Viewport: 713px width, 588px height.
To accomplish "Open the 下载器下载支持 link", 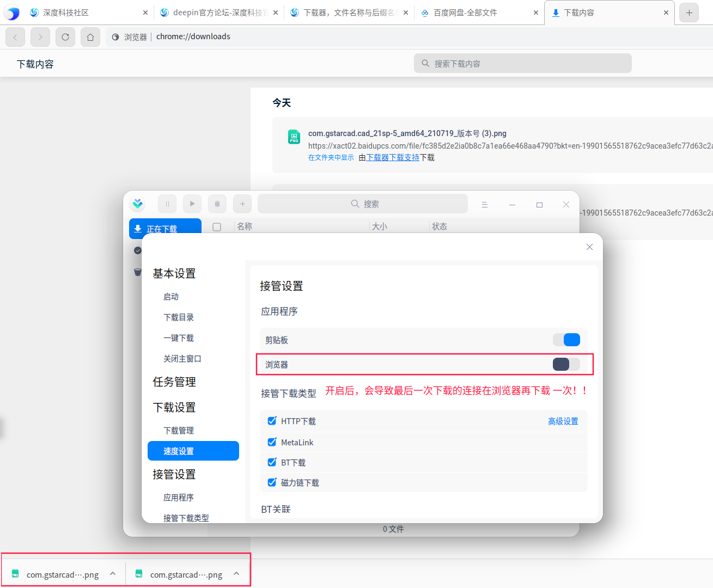I will coord(393,157).
